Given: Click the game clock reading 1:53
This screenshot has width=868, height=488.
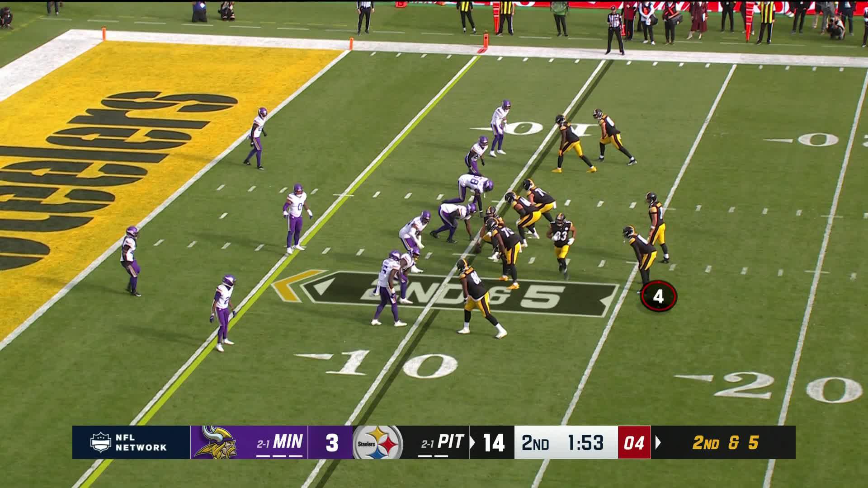Looking at the screenshot, I should pyautogui.click(x=585, y=443).
